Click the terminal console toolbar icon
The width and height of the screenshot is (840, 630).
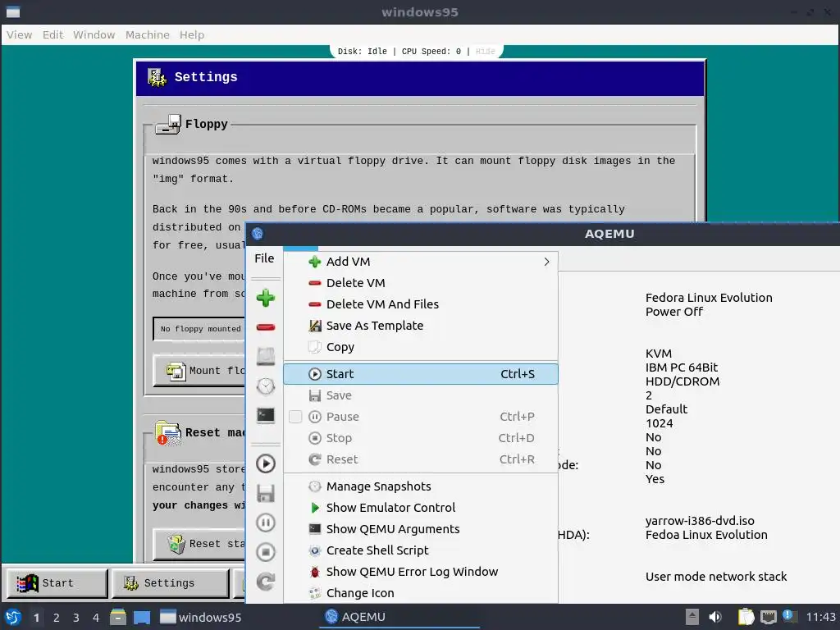(266, 415)
